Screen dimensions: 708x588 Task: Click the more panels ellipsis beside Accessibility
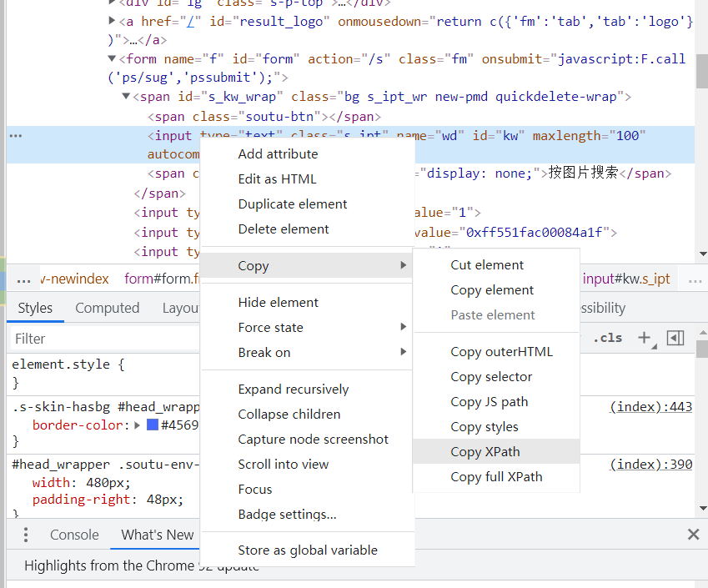coord(695,279)
